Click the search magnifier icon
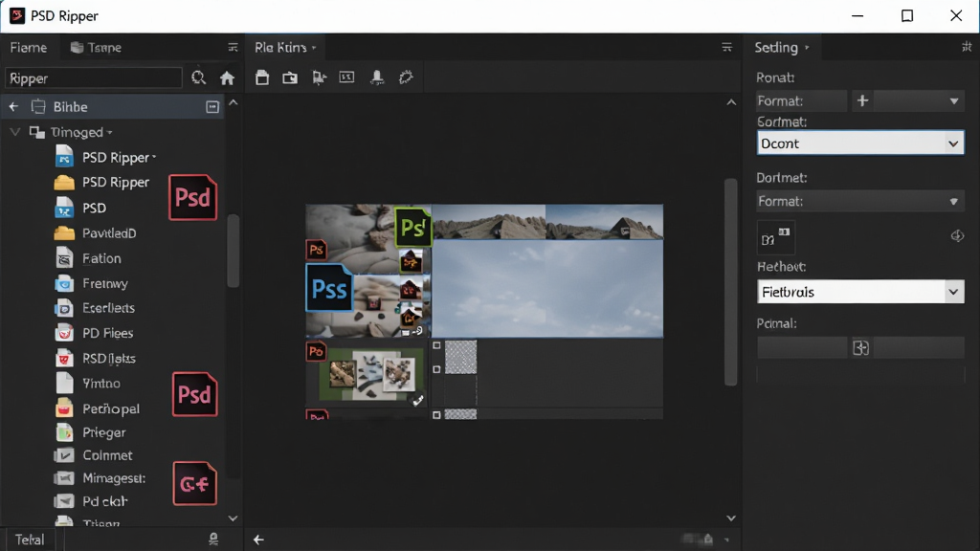The width and height of the screenshot is (980, 551). (199, 77)
